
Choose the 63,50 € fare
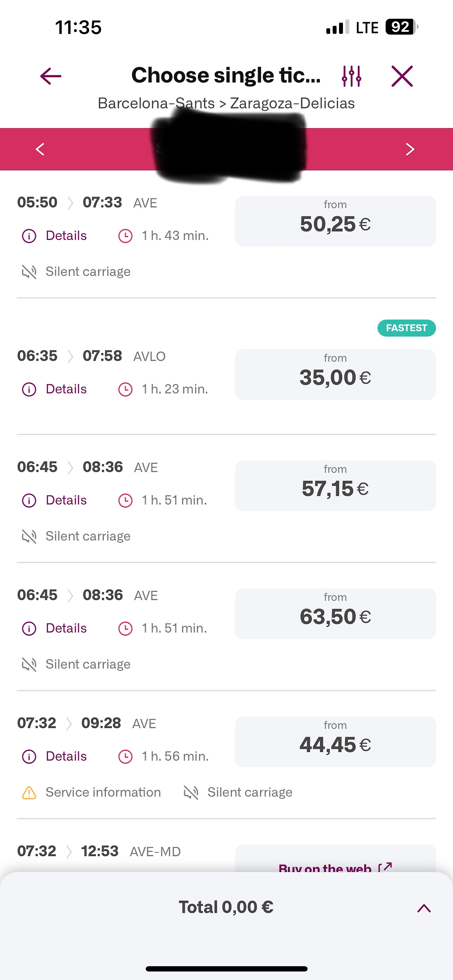(x=335, y=614)
